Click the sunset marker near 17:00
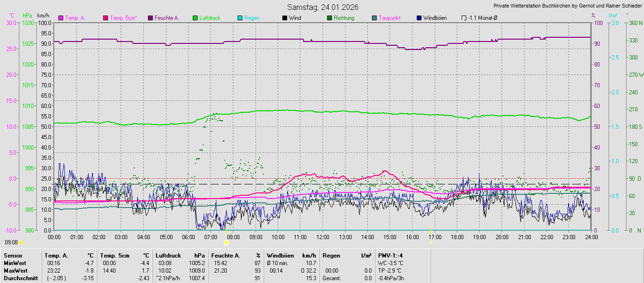The width and height of the screenshot is (644, 283). 431,242
